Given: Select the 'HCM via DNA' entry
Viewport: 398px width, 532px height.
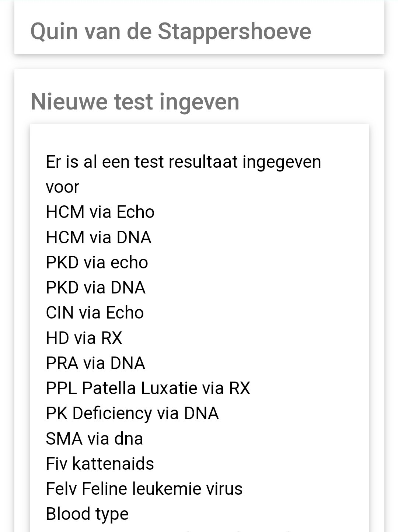Looking at the screenshot, I should pos(98,237).
